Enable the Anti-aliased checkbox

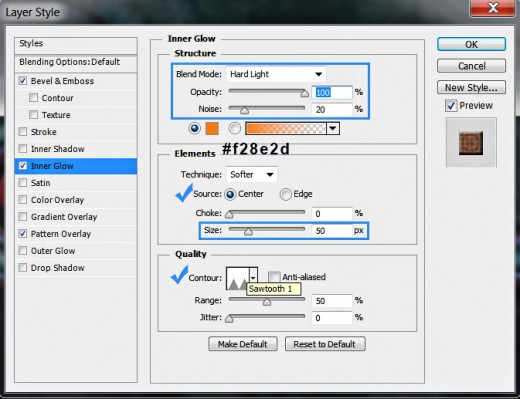pos(274,277)
